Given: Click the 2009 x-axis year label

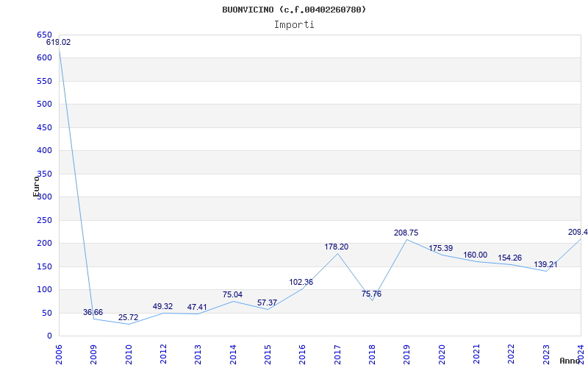Looking at the screenshot, I should (x=93, y=355).
